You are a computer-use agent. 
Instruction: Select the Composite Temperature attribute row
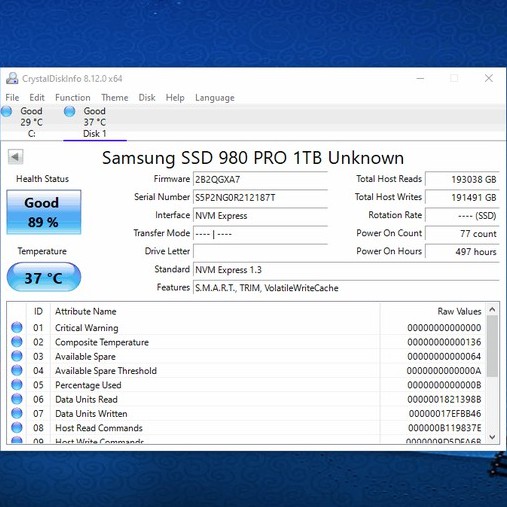click(x=246, y=342)
